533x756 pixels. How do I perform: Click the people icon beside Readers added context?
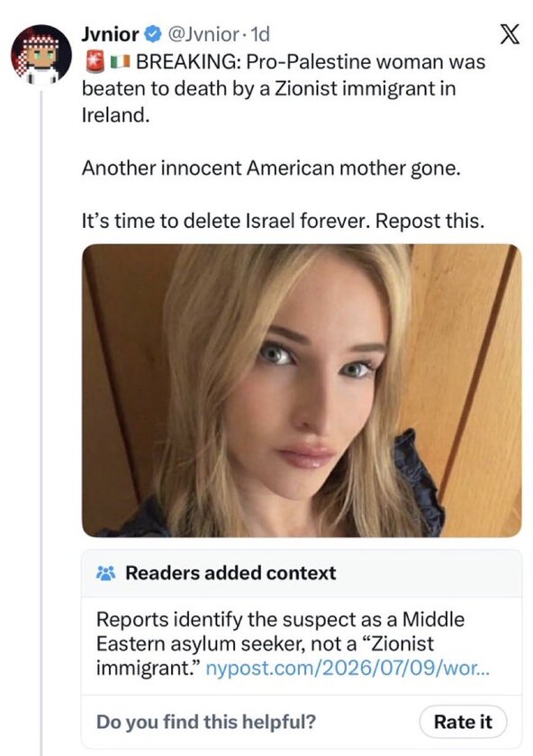(x=106, y=573)
